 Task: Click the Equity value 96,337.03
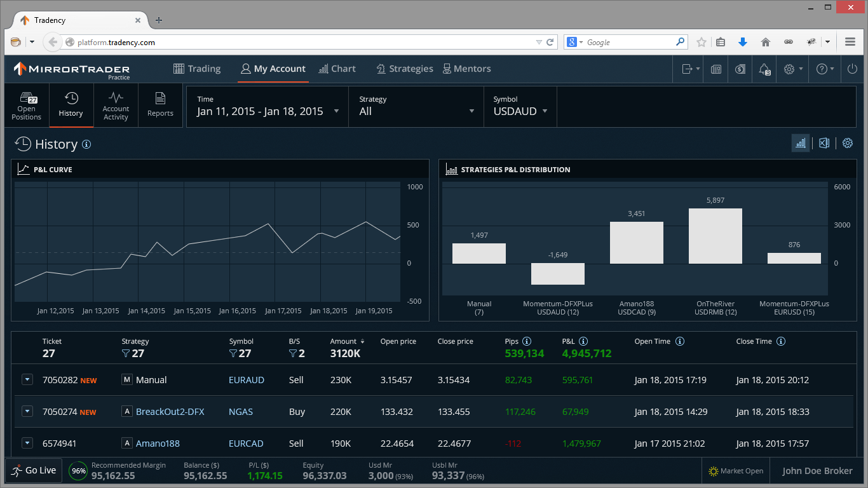coord(325,475)
